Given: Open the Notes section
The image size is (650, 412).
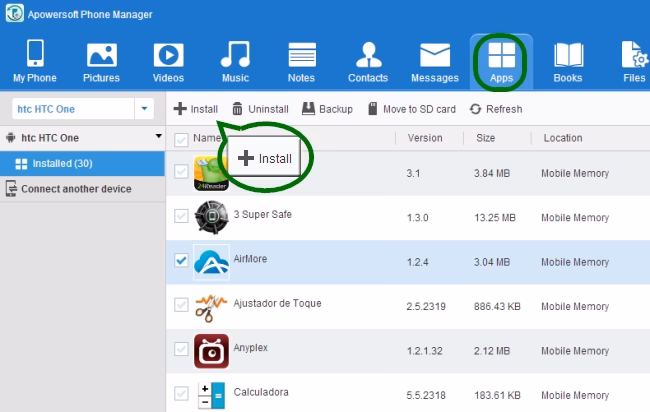Looking at the screenshot, I should tap(302, 61).
